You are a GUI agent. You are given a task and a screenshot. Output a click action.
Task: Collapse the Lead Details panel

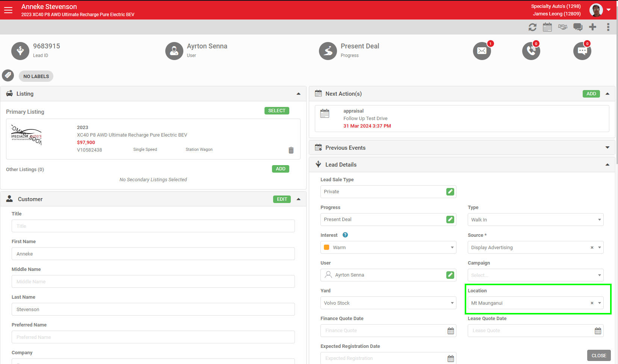(607, 165)
